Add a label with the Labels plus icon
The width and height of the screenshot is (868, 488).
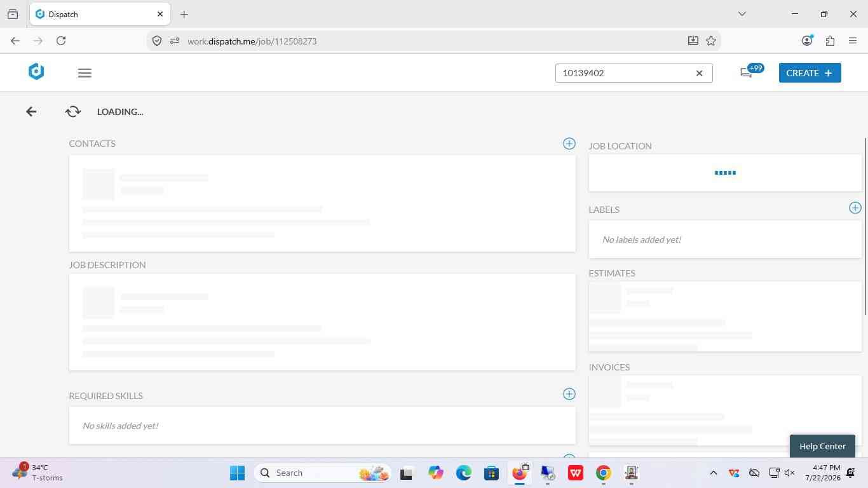pos(855,208)
